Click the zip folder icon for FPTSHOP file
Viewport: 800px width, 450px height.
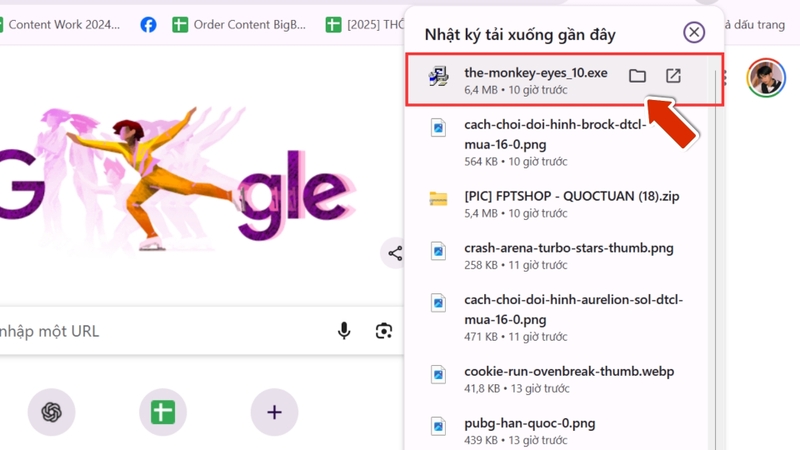click(x=438, y=198)
